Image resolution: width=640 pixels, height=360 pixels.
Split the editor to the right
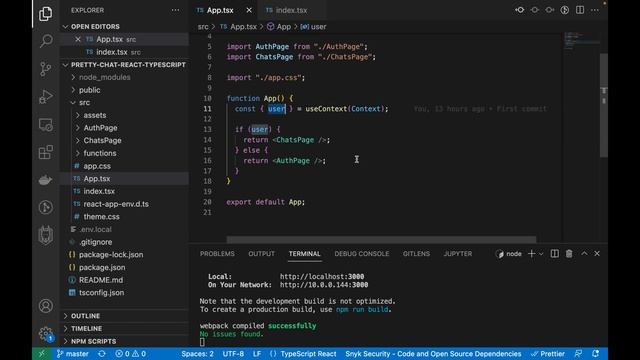tap(580, 10)
